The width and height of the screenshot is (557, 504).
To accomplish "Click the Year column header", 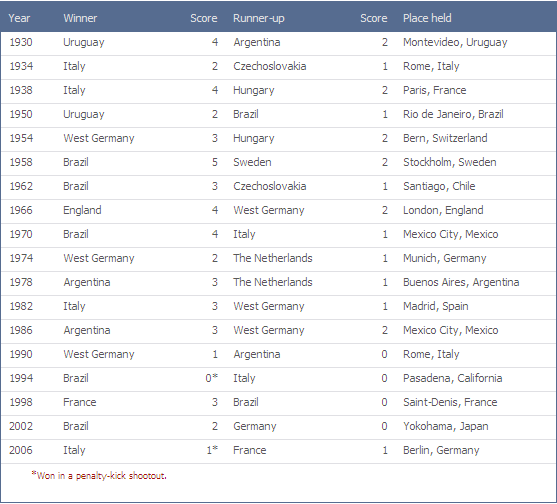I will click(19, 18).
